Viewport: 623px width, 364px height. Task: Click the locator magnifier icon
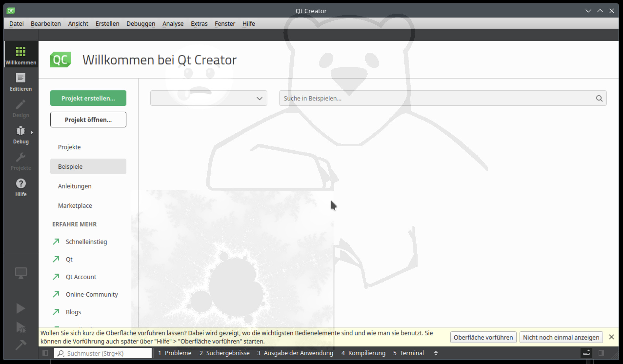tap(61, 353)
